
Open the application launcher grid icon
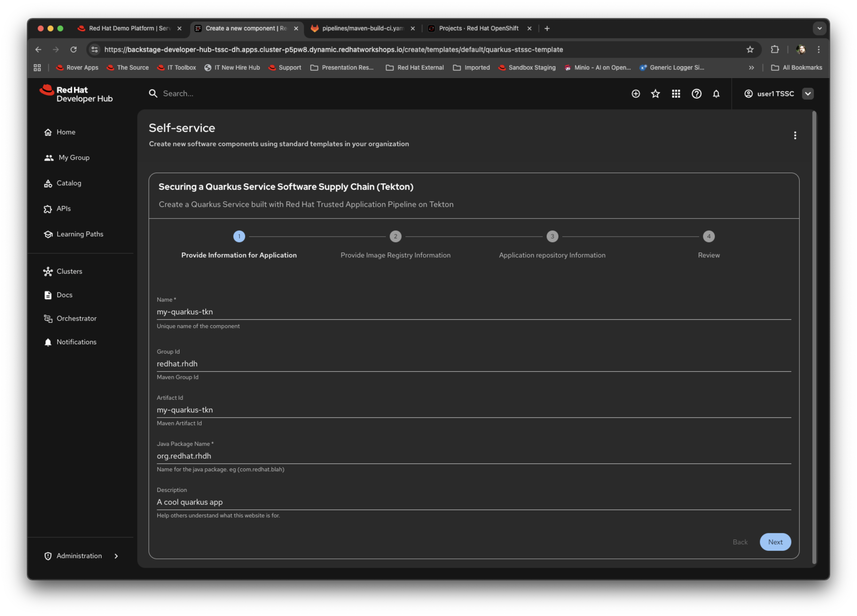click(x=676, y=94)
